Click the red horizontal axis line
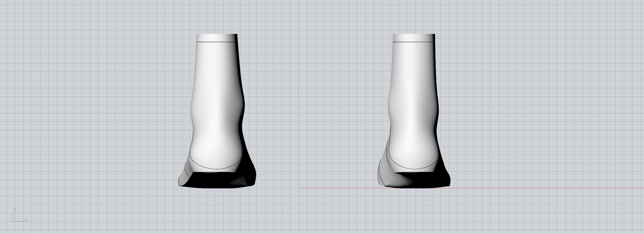Image resolution: width=644 pixels, height=234 pixels. tap(527, 188)
